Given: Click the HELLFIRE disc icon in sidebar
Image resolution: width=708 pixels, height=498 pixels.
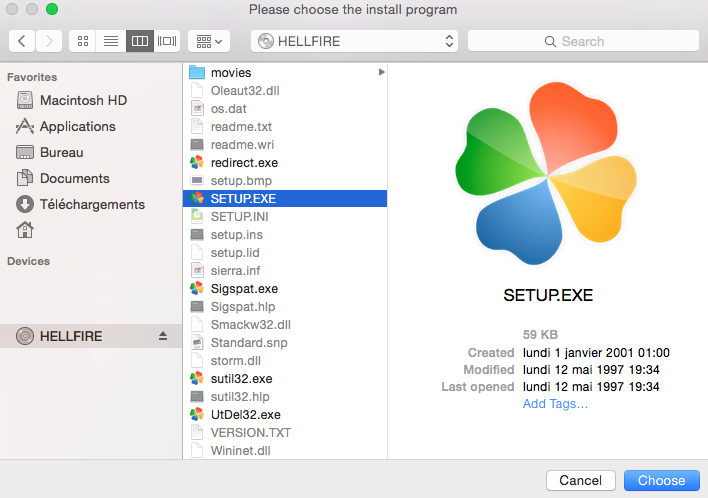Looking at the screenshot, I should [x=25, y=336].
